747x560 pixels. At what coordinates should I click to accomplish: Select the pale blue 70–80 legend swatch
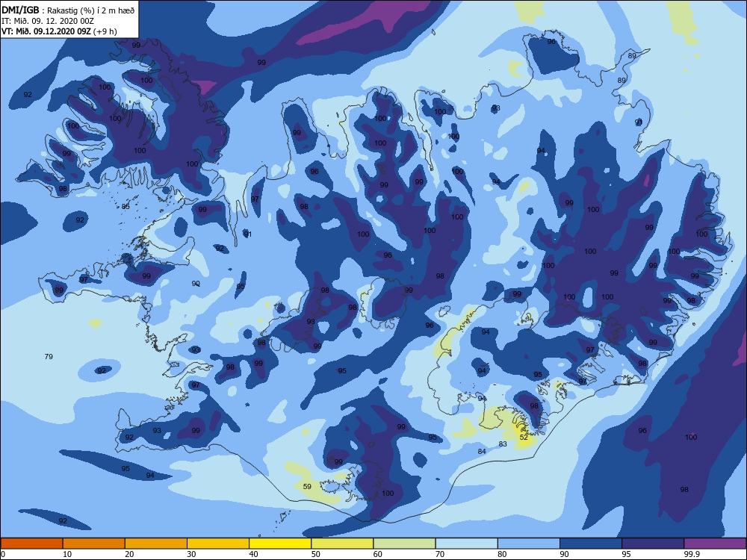[x=467, y=544]
